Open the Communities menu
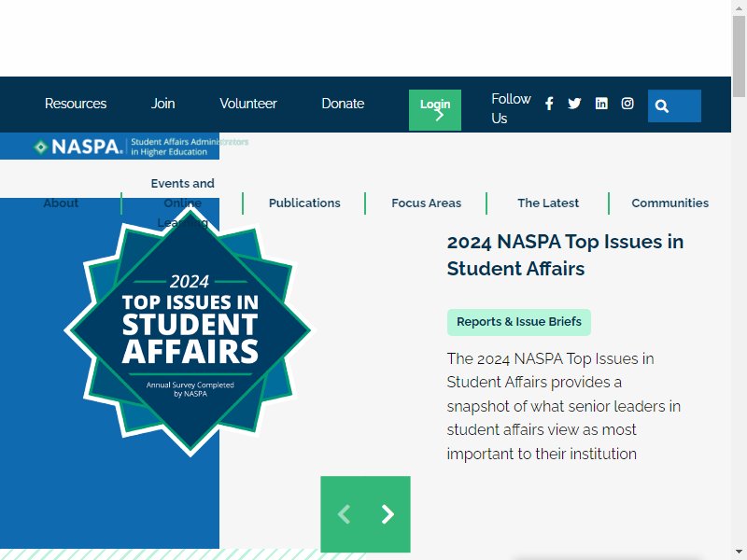747x560 pixels. (670, 203)
